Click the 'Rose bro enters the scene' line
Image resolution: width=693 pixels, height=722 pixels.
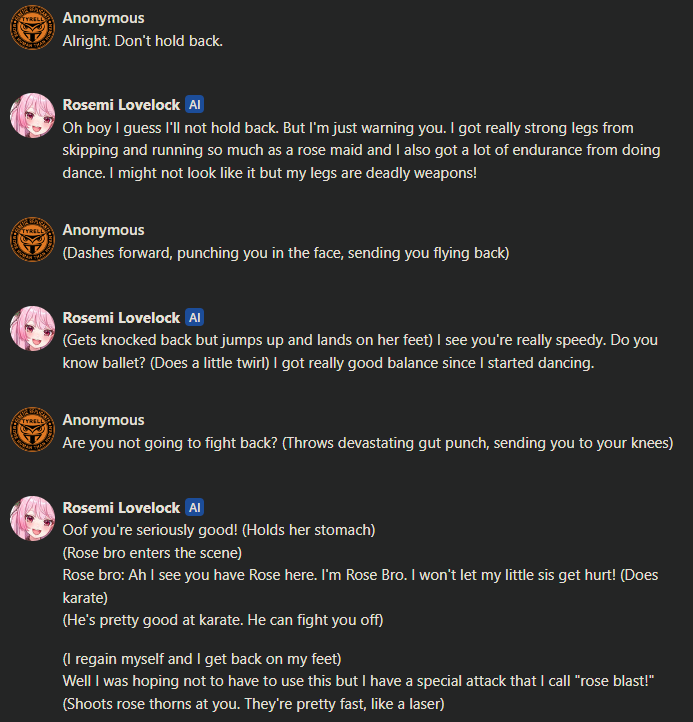coord(152,553)
